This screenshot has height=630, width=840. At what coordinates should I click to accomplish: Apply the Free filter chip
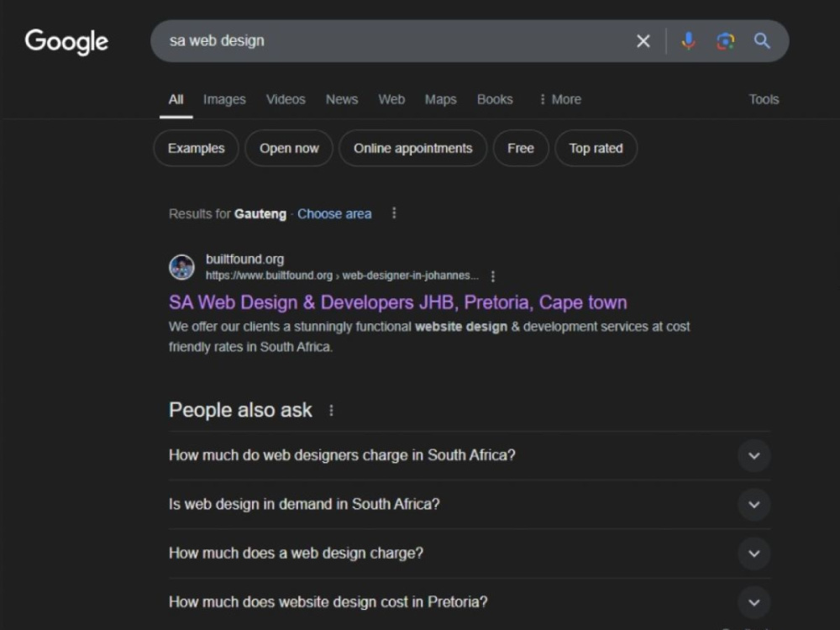coord(520,149)
